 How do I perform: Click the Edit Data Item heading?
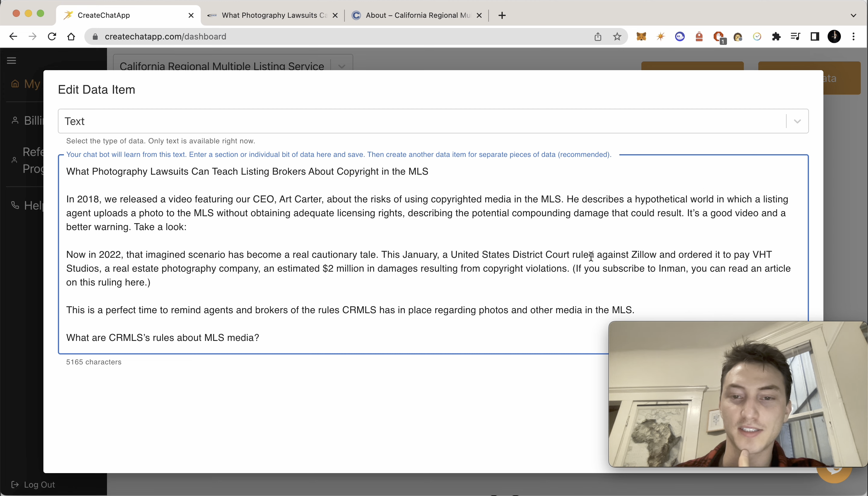[x=96, y=90]
